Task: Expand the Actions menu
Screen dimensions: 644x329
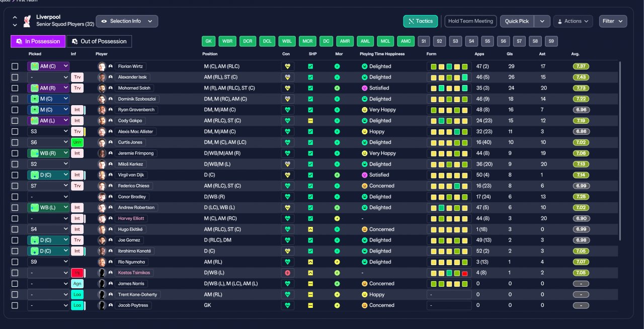Action: tap(573, 21)
